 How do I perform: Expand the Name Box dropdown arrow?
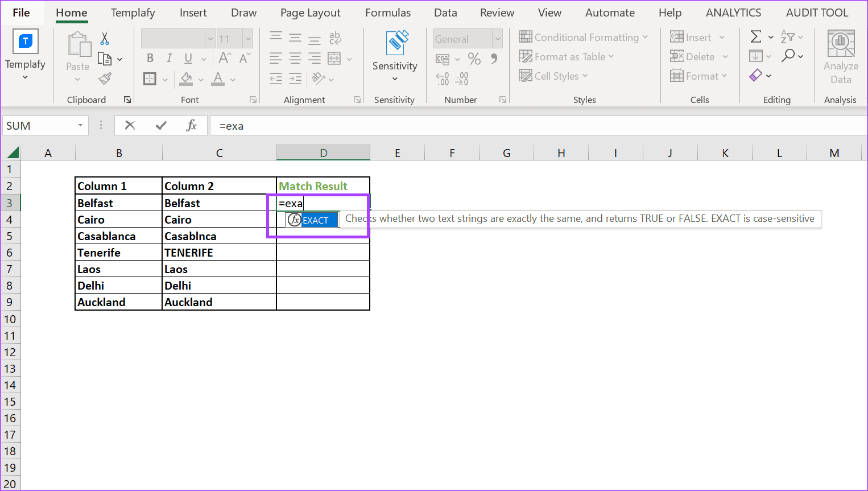(x=80, y=126)
